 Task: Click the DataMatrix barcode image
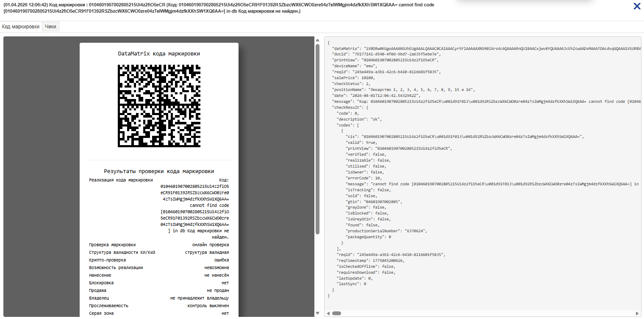(159, 106)
